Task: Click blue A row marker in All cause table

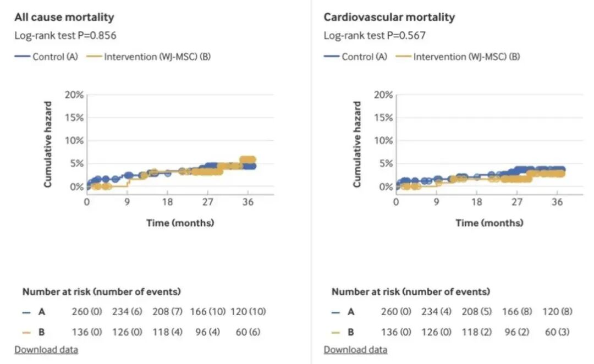Action: click(27, 312)
